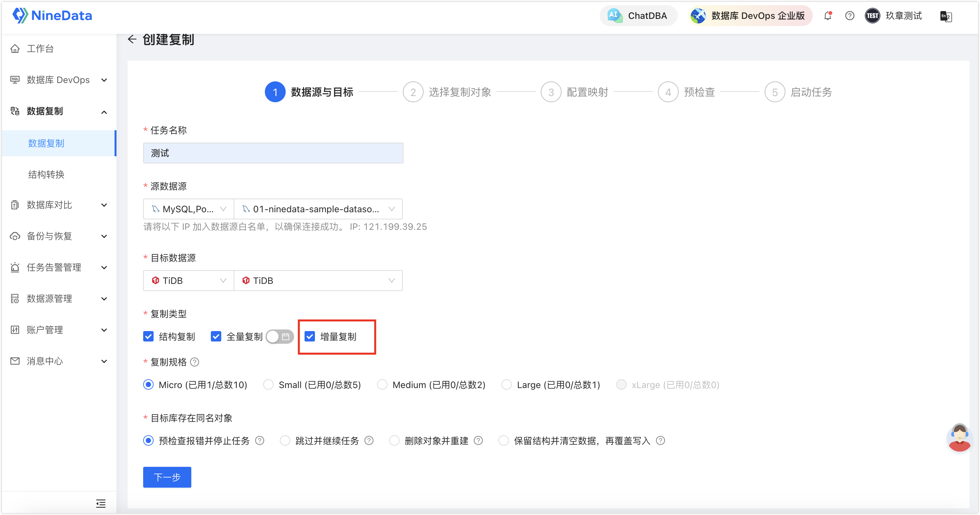Open the source type dropdown MySQL,Po...

[189, 209]
